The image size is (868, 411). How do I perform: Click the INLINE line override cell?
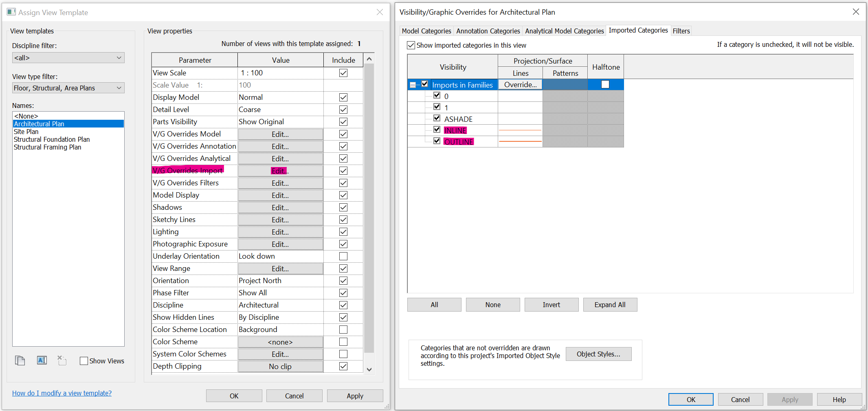pos(520,130)
